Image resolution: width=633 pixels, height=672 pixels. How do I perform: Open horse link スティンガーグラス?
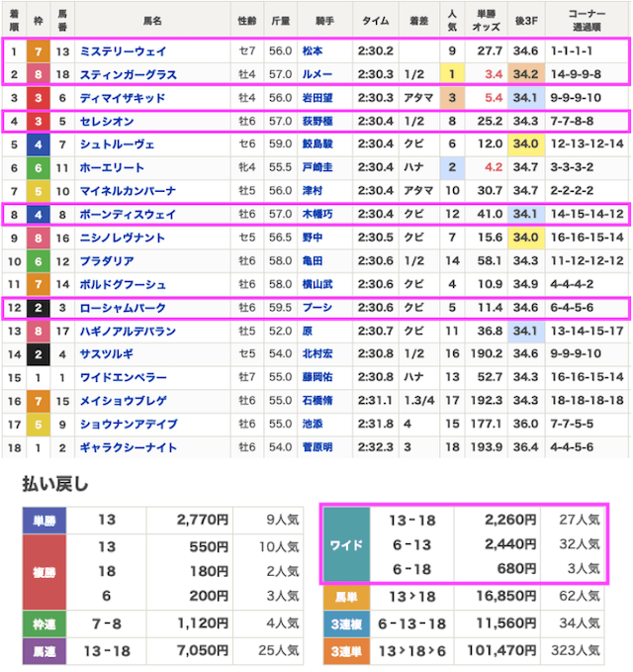[128, 75]
